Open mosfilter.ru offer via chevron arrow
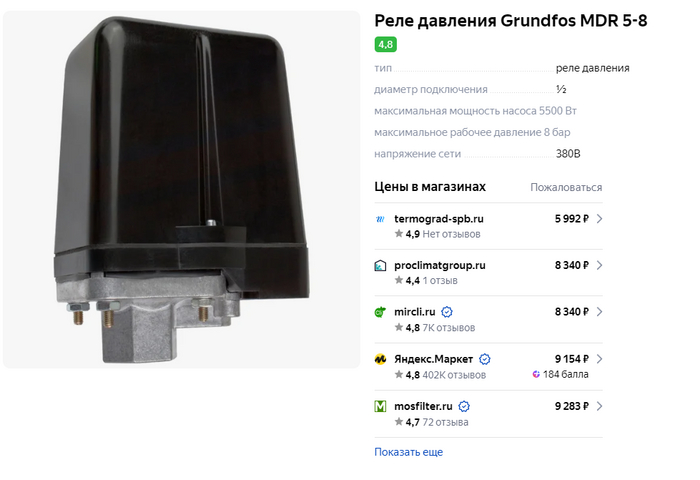The image size is (700, 480). (600, 406)
